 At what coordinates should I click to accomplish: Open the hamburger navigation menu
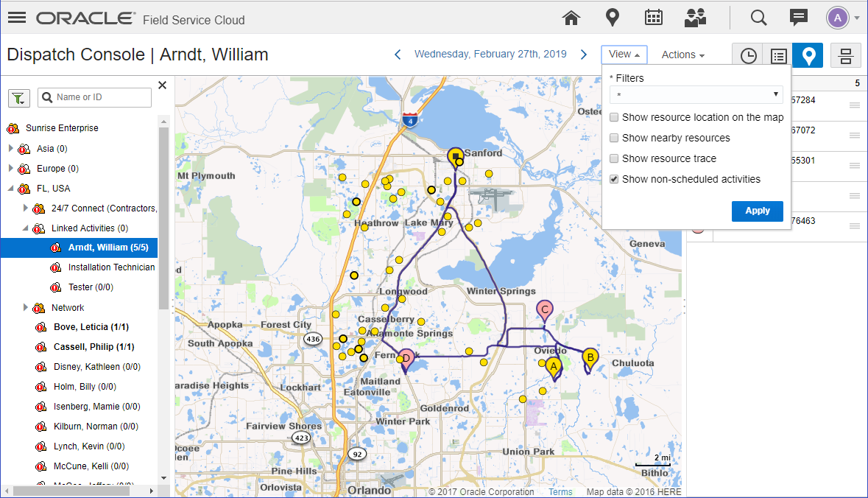coord(17,18)
